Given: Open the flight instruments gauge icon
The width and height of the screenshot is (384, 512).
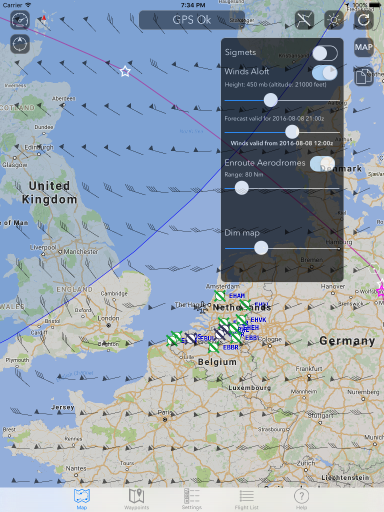Looking at the screenshot, I should (x=20, y=20).
